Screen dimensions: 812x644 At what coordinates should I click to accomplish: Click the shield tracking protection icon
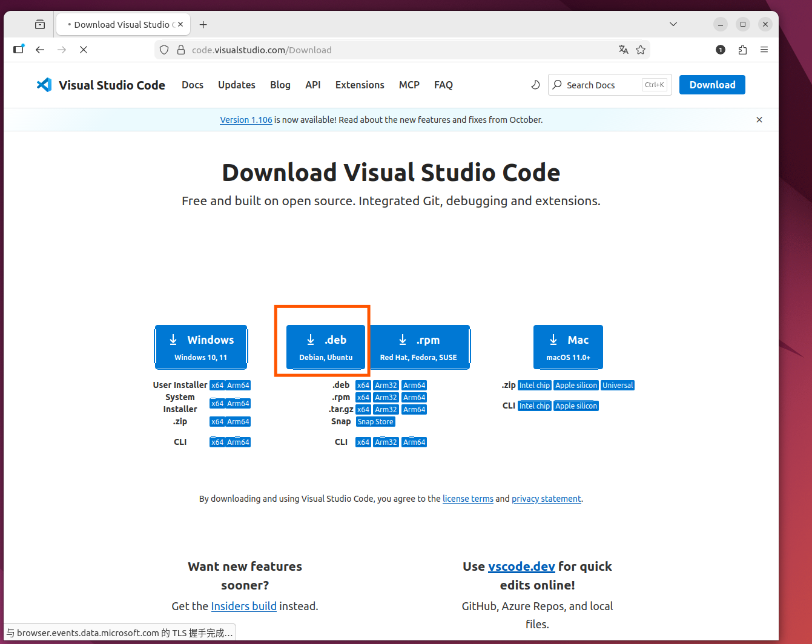[x=164, y=50]
